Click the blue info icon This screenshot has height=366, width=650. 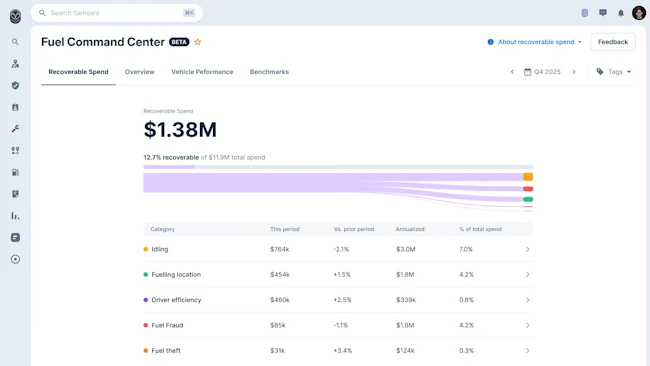tap(490, 42)
